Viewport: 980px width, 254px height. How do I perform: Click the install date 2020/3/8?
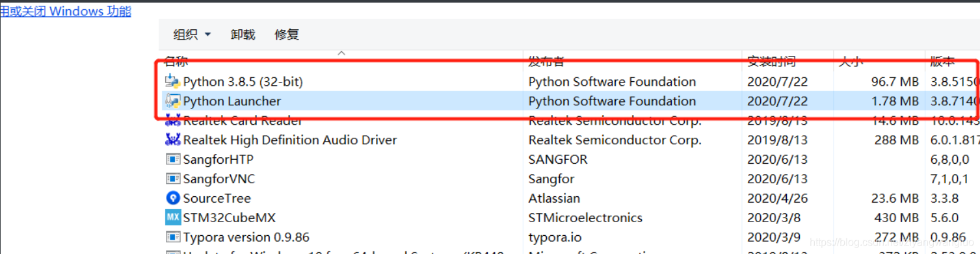point(773,218)
